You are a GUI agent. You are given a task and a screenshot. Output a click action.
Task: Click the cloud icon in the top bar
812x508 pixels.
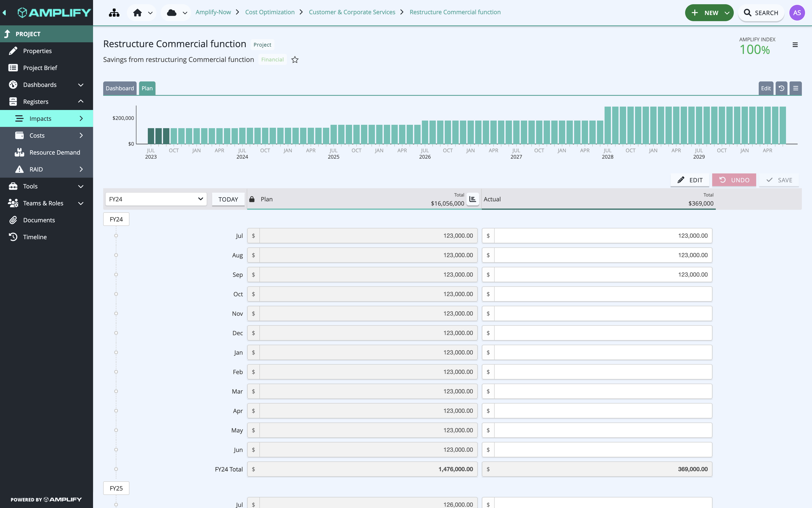click(x=172, y=12)
